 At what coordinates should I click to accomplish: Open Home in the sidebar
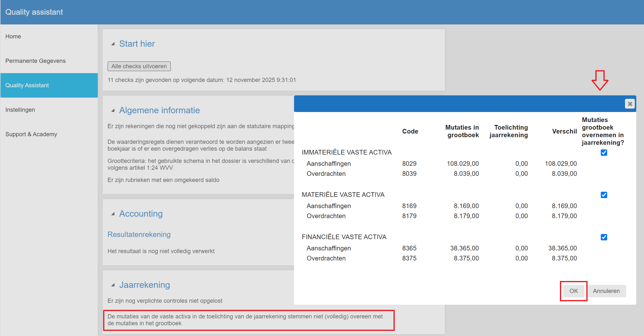(x=13, y=36)
